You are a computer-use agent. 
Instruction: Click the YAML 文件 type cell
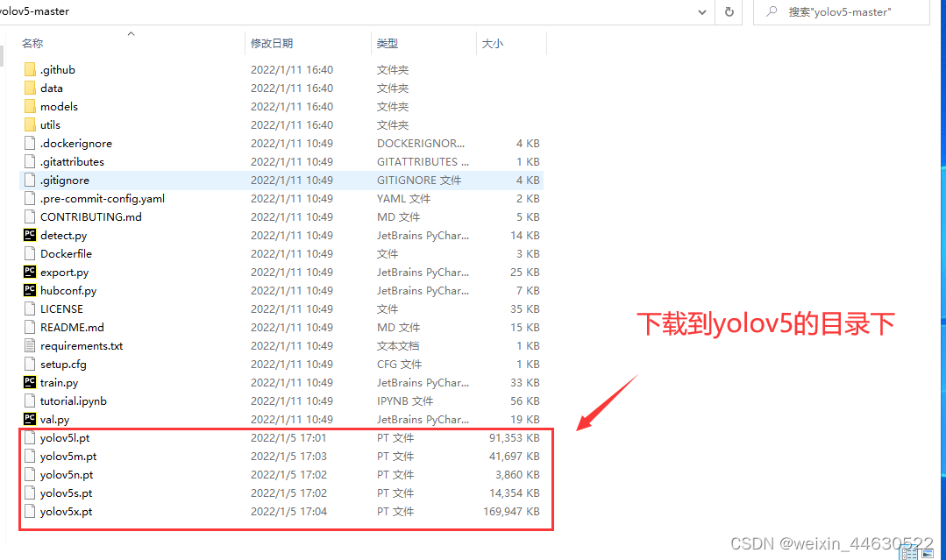coord(403,198)
